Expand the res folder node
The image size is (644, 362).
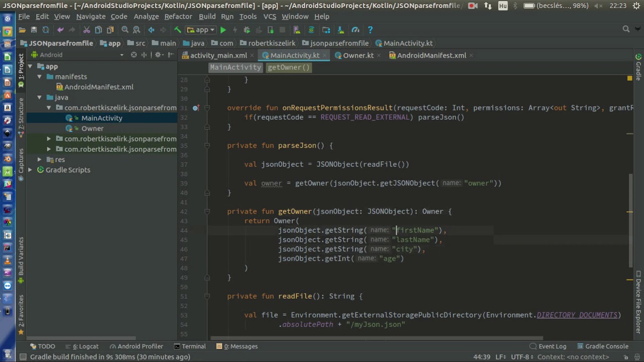click(x=39, y=159)
